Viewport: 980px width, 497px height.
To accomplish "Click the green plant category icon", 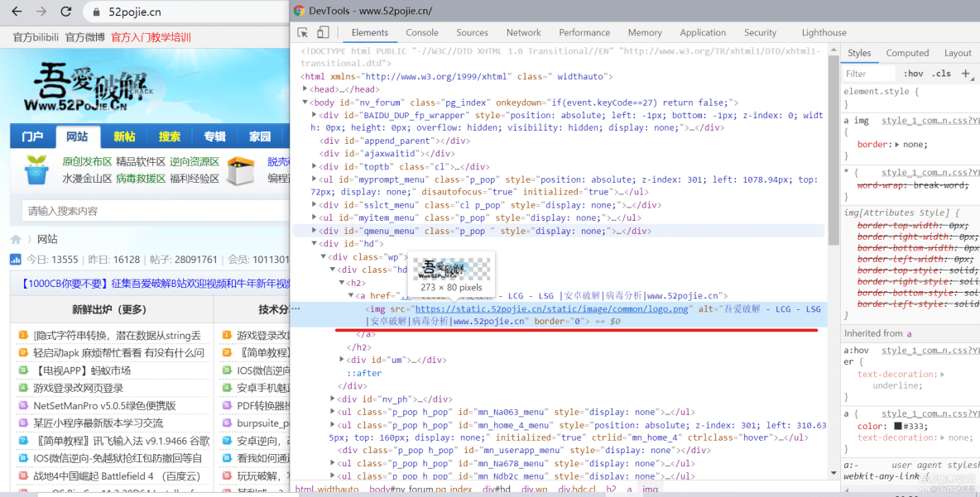I will (36, 170).
